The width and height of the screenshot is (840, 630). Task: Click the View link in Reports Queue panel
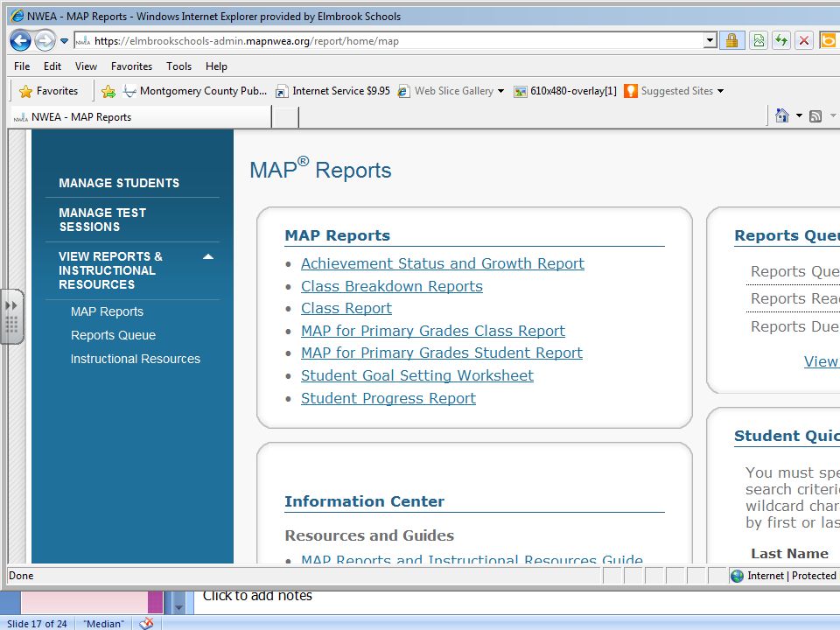[821, 361]
